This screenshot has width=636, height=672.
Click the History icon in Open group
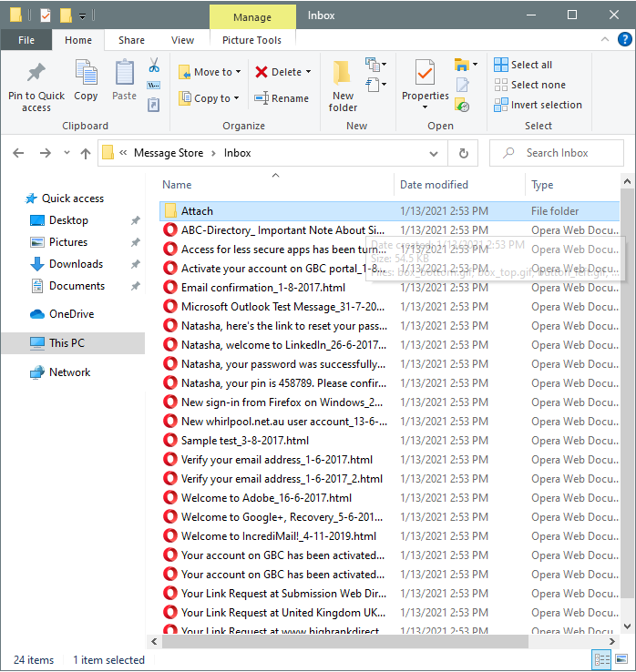click(462, 105)
